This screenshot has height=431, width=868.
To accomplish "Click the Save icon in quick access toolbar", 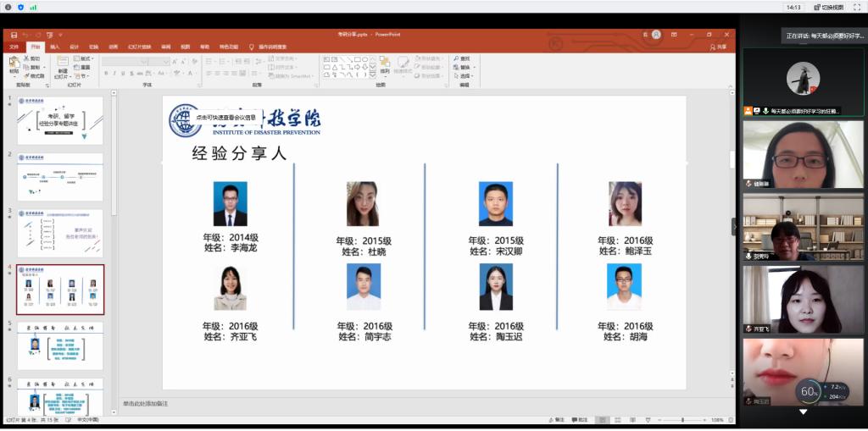I will coord(14,36).
